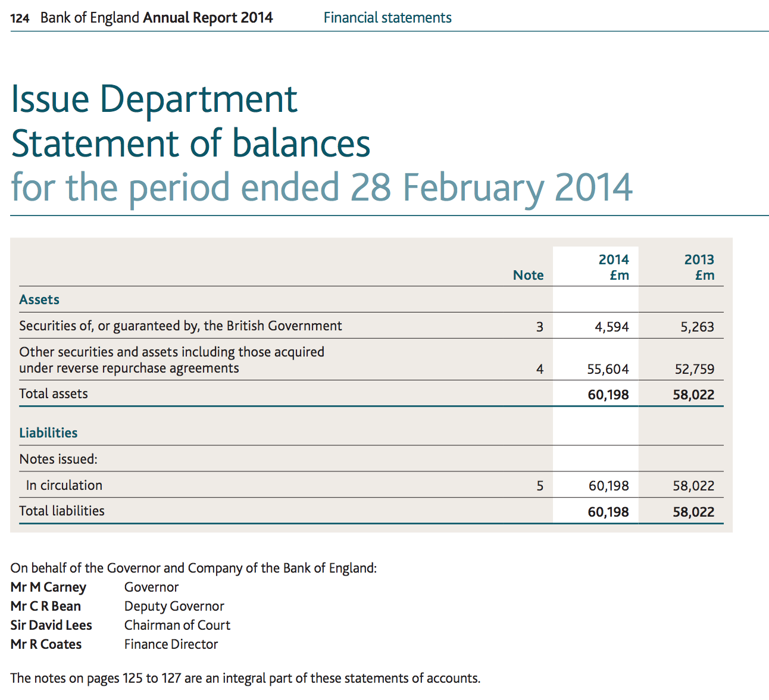Click the 2013 Total liabilities figure
769x700 pixels.
click(x=693, y=512)
